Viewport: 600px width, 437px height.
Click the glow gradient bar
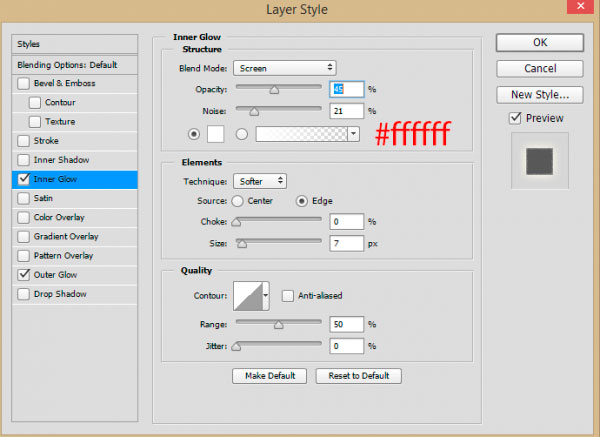[302, 134]
